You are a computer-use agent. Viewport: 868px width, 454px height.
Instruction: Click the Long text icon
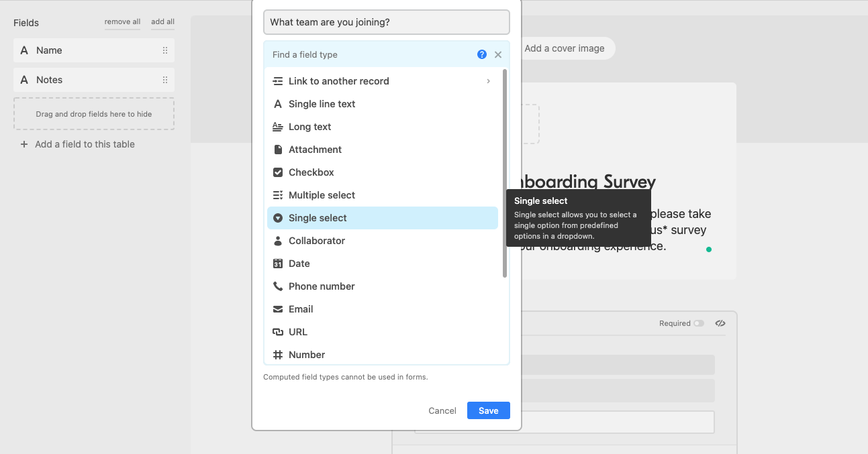point(278,127)
